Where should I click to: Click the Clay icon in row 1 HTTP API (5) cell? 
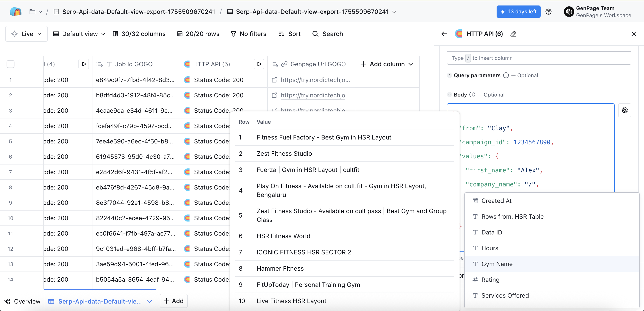[187, 80]
